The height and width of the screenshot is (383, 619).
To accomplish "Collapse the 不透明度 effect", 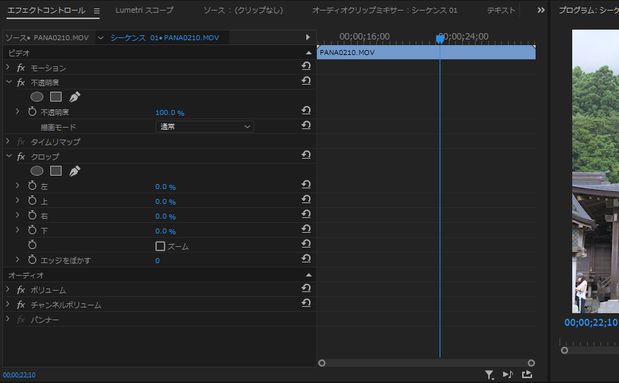I will [9, 82].
